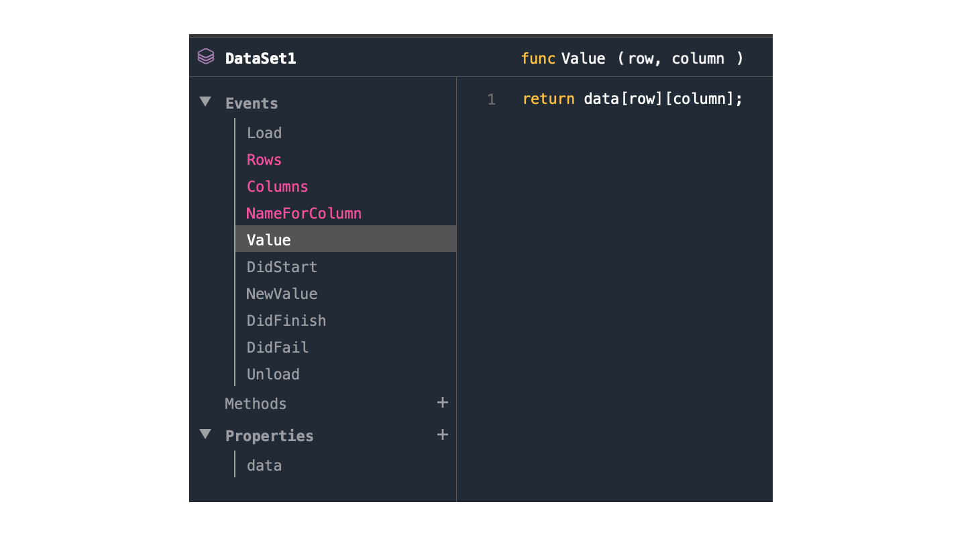Click line 1 of the code editor

pyautogui.click(x=632, y=99)
